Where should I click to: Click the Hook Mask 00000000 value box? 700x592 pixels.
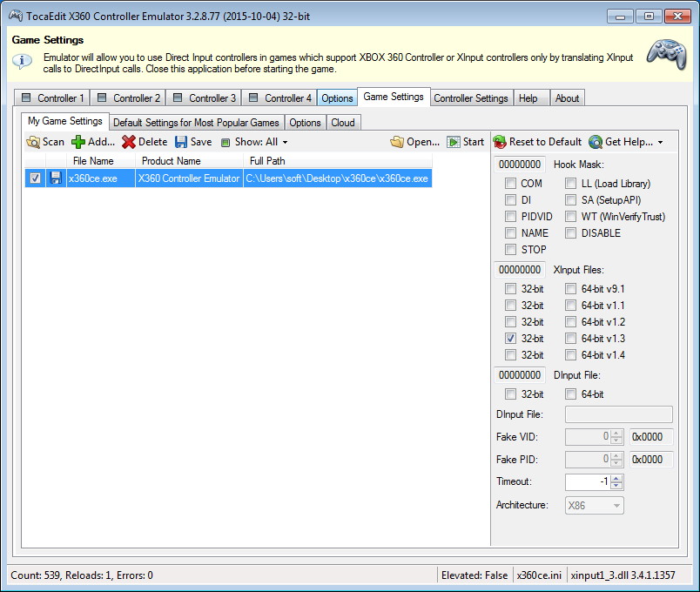click(x=520, y=165)
